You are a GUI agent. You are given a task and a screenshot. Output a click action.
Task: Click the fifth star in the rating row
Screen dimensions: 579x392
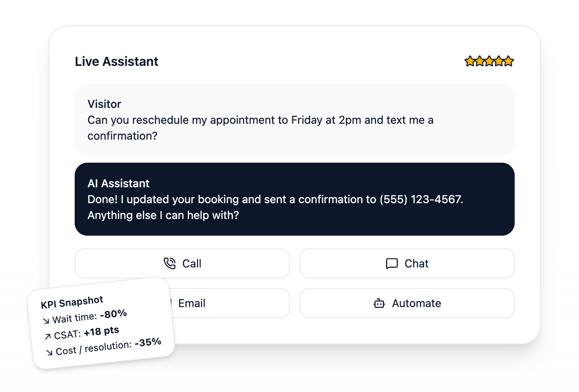(x=509, y=61)
